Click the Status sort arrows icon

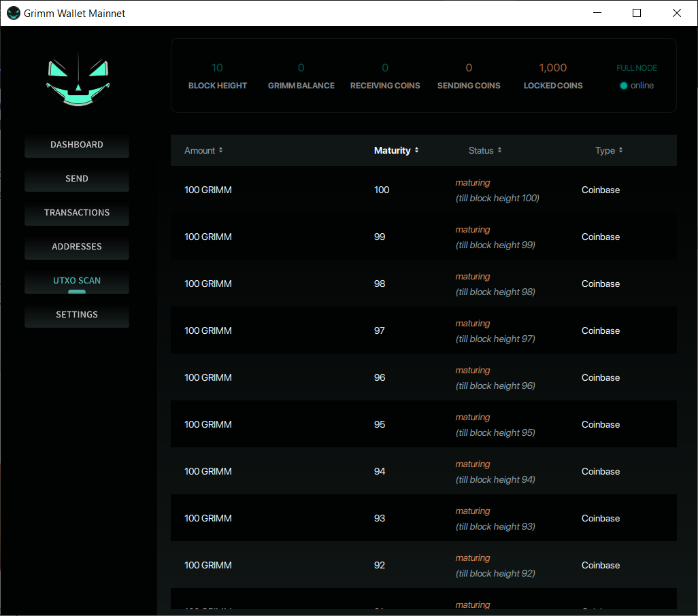[x=499, y=150]
